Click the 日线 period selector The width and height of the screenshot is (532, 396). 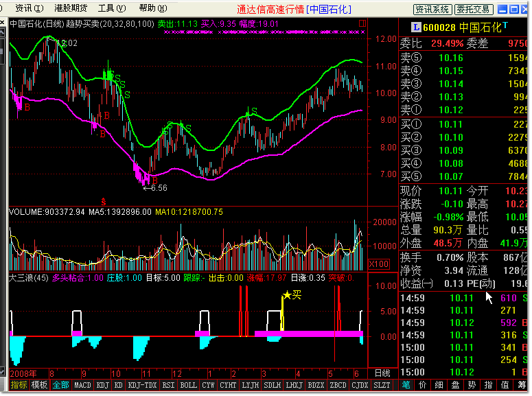[x=382, y=373]
